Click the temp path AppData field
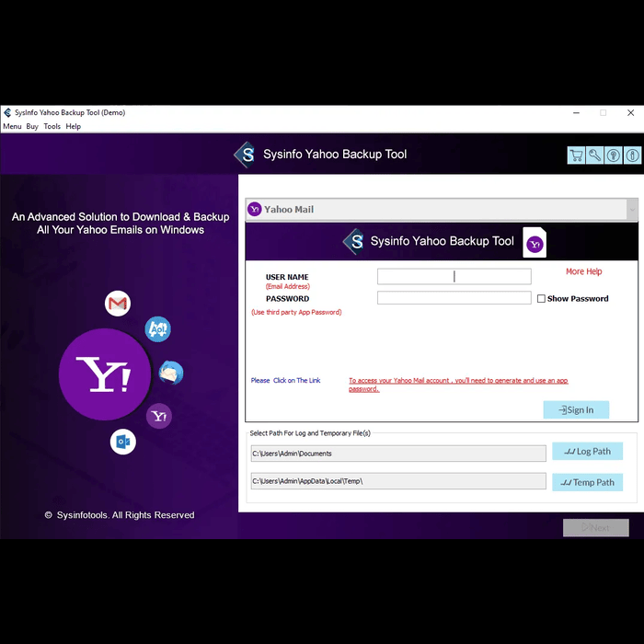The height and width of the screenshot is (644, 644). [398, 481]
